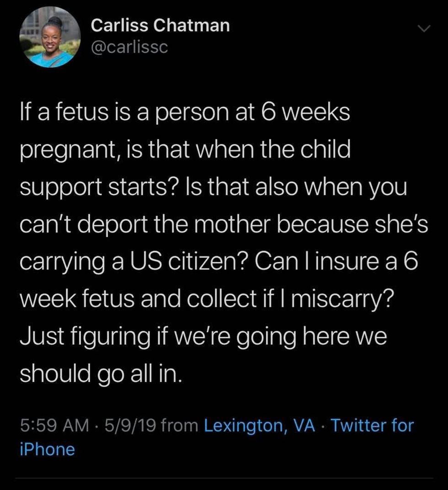Click the 5:59 AM timestamp
The height and width of the screenshot is (490, 448).
(54, 426)
